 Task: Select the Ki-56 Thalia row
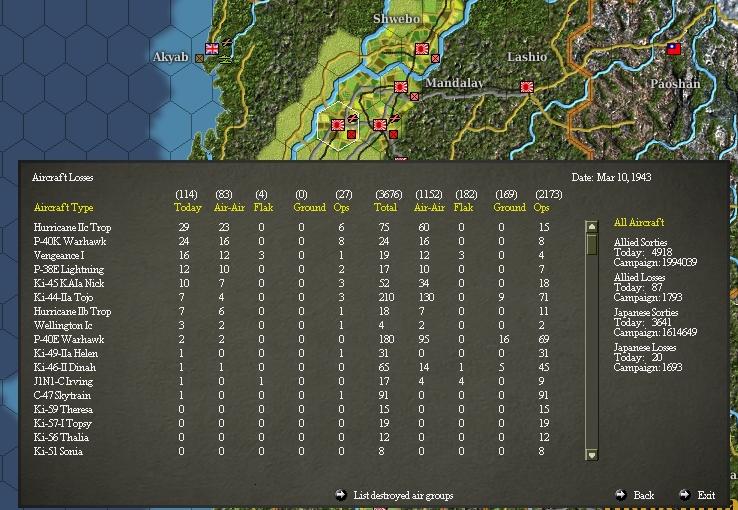291,437
